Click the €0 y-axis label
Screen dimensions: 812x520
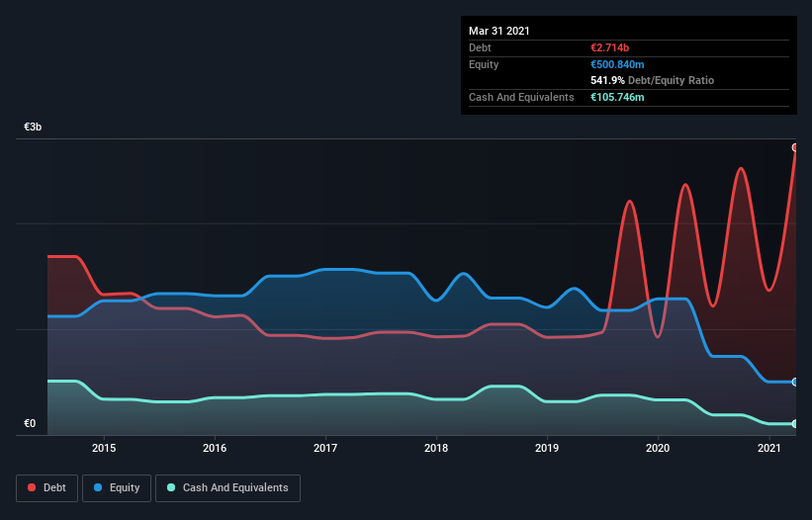30,423
